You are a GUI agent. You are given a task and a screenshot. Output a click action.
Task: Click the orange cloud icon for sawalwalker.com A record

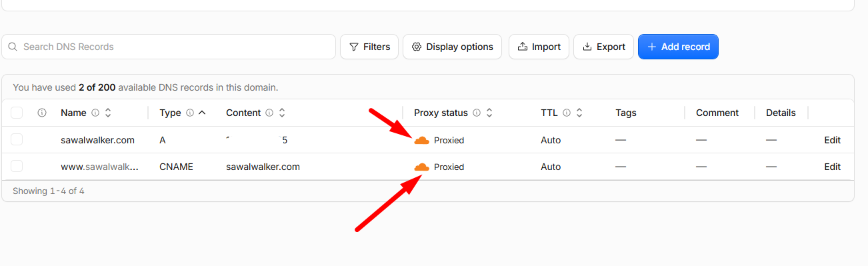pos(421,140)
